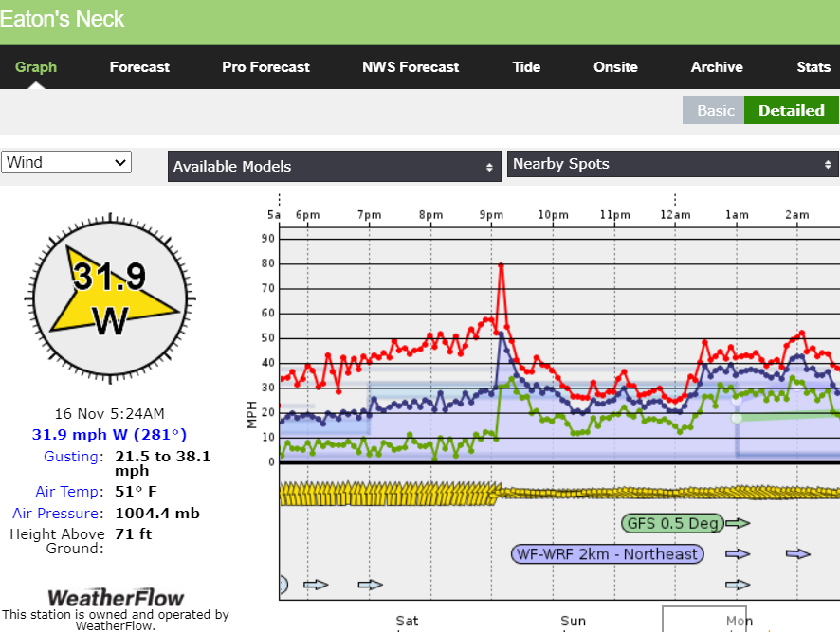Click the 16 Nov 5:24AM timestamp

tap(109, 413)
